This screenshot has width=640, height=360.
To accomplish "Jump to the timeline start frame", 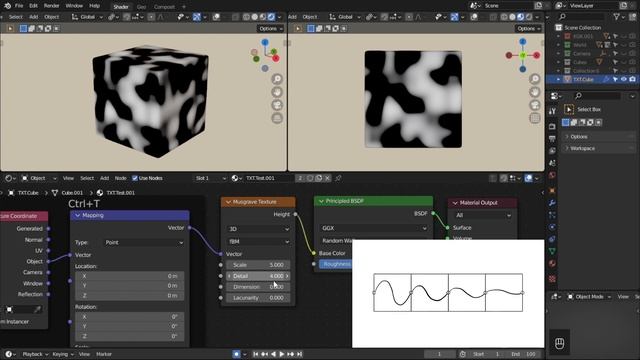I will (x=256, y=354).
